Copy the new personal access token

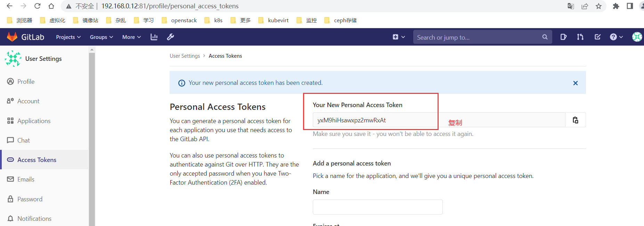576,120
